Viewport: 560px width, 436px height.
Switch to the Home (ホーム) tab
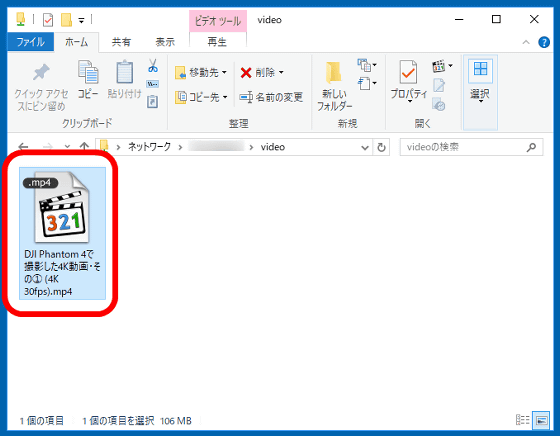coord(76,42)
